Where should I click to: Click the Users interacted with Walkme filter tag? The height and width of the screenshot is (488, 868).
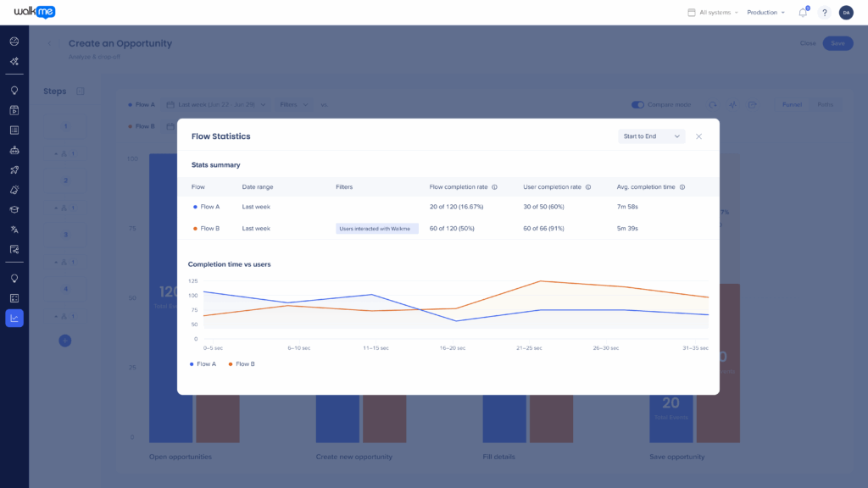376,229
